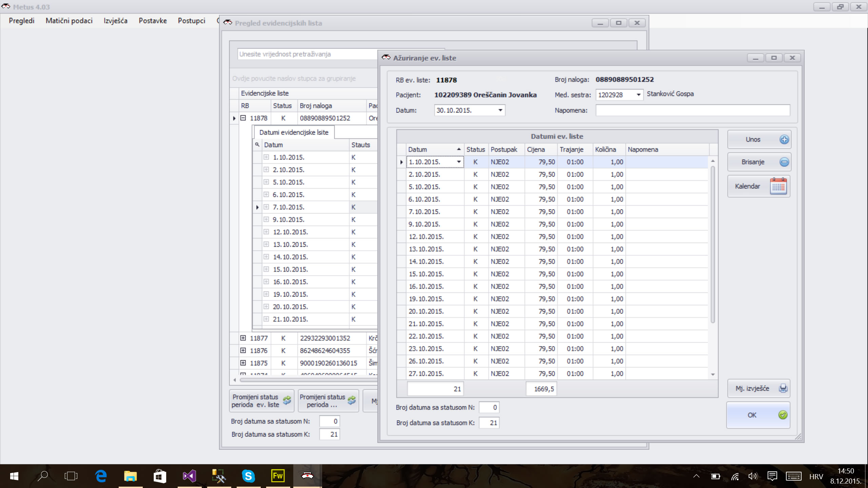
Task: Show hidden system tray icons
Action: 696,476
